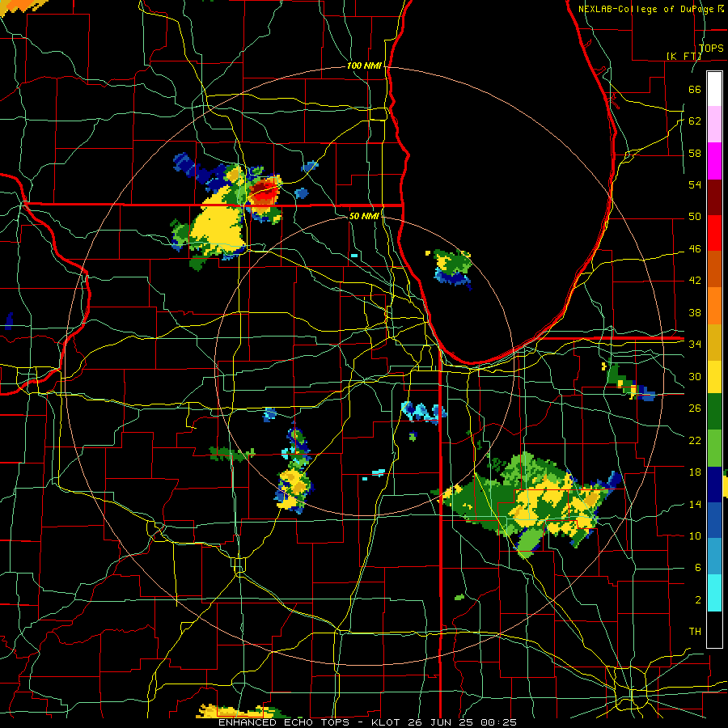Select the magenta legend swatch

pos(714,161)
